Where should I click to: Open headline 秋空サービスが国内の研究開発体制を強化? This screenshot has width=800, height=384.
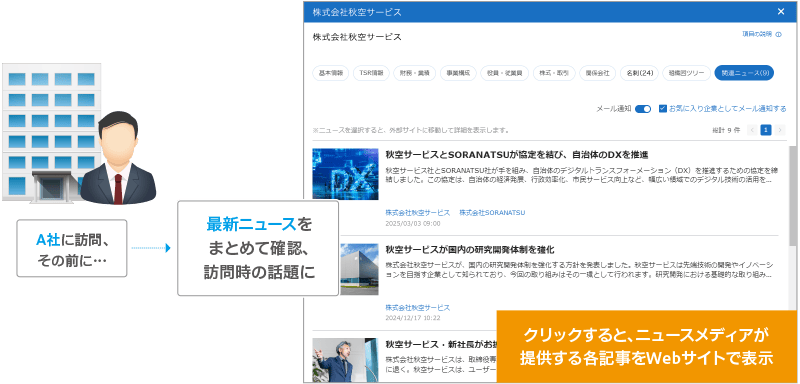[x=470, y=249]
